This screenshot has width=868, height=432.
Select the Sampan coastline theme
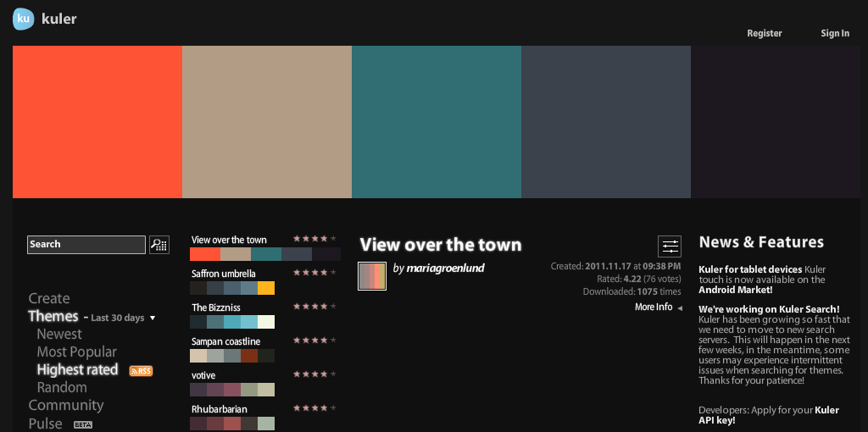225,342
